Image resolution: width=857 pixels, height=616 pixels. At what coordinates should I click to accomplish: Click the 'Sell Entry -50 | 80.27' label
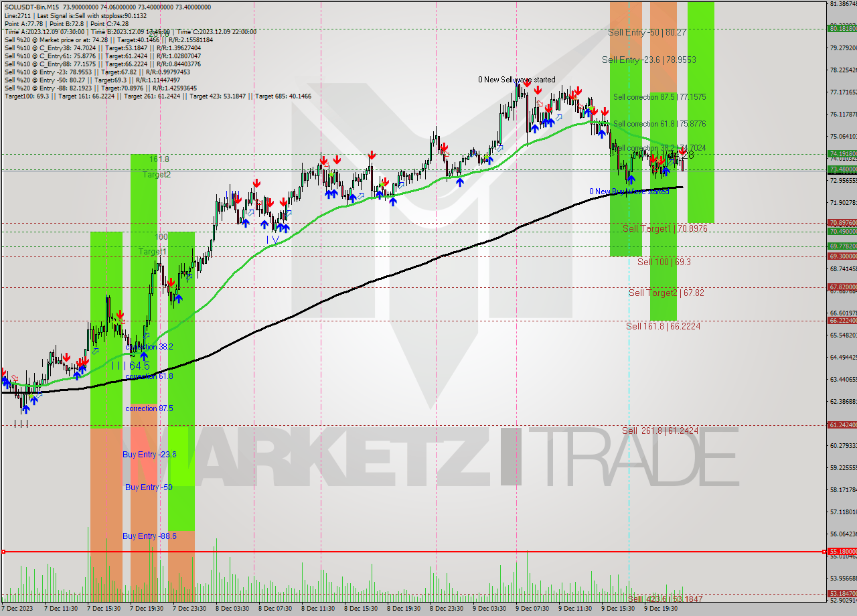pyautogui.click(x=647, y=32)
